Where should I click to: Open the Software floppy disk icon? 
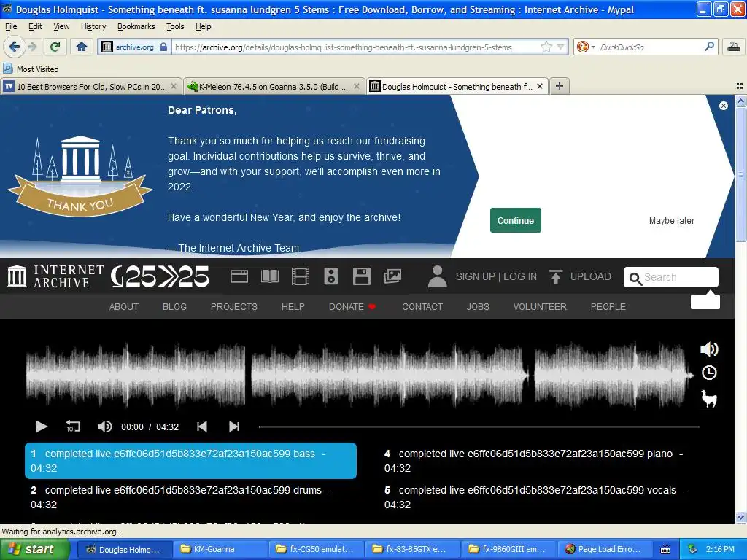[x=362, y=276]
